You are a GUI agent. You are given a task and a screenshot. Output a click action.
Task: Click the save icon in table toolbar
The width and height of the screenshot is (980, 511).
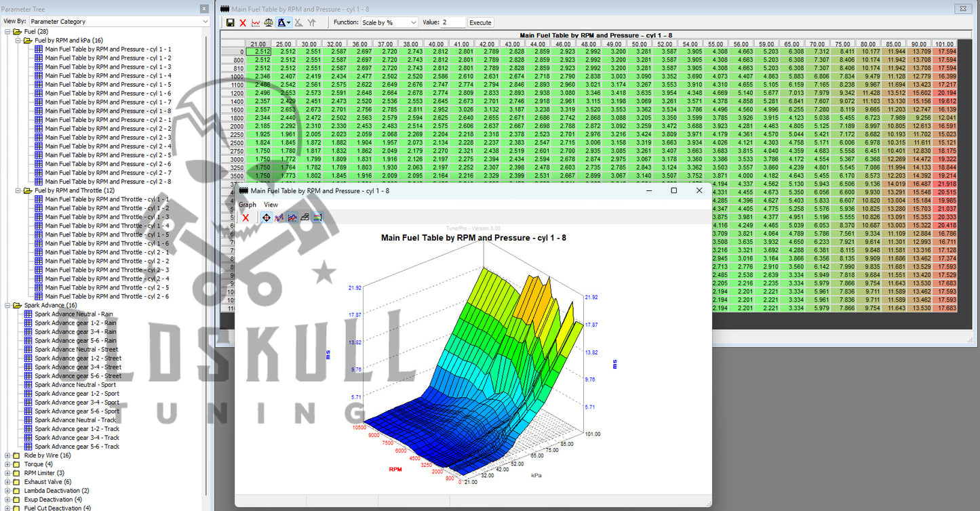tap(231, 22)
